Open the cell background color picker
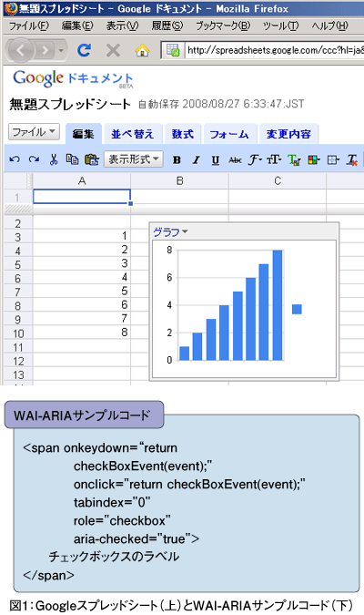364x615 pixels. pos(313,159)
